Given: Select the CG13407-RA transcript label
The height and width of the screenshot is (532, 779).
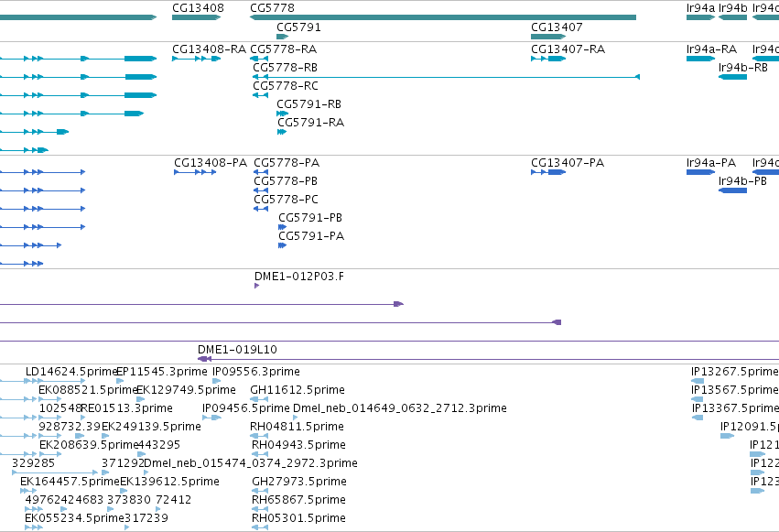Looking at the screenshot, I should (x=568, y=49).
